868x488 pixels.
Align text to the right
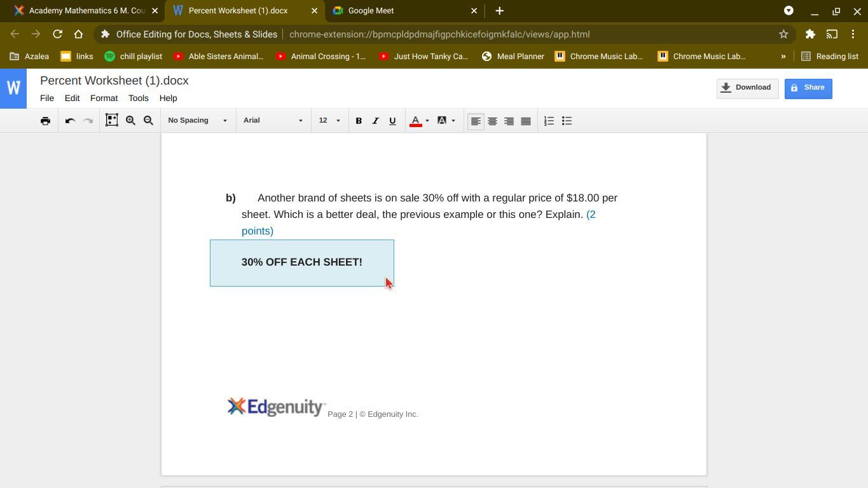(509, 121)
